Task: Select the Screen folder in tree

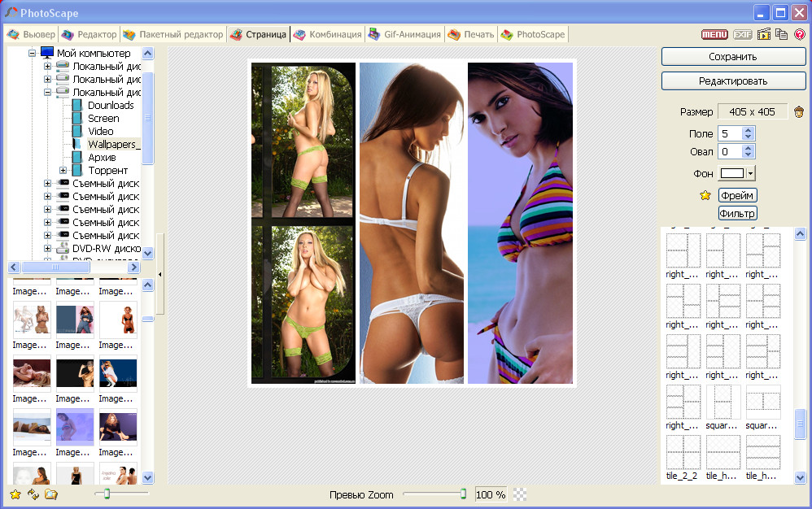Action: 103,119
